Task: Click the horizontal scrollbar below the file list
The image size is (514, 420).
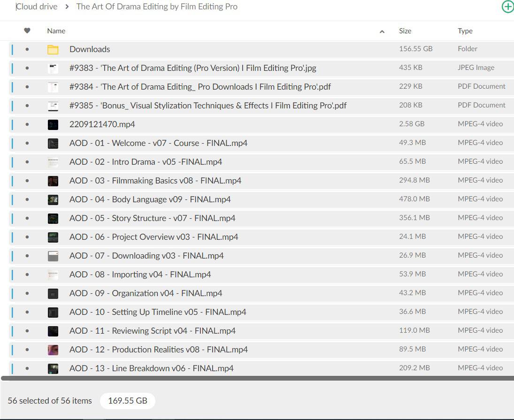Action: [x=257, y=378]
